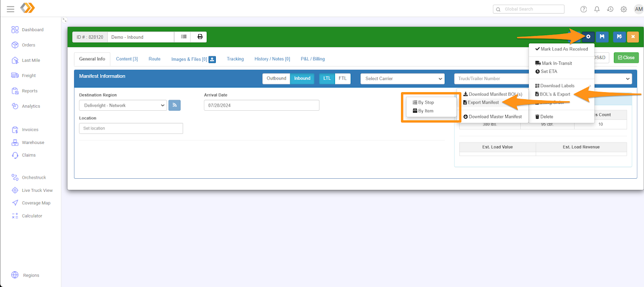Click the Orders box icon in sidebar
The height and width of the screenshot is (287, 644).
pos(15,45)
